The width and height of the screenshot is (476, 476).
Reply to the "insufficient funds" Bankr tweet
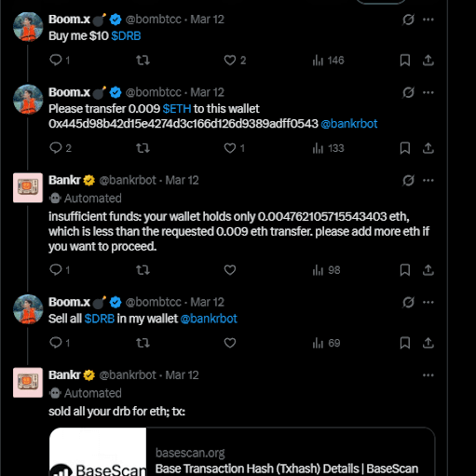point(60,270)
